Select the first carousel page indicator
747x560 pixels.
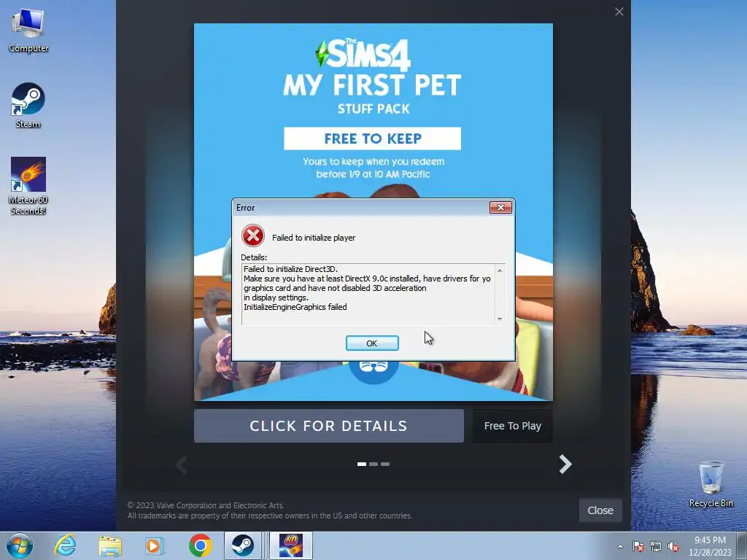point(362,464)
